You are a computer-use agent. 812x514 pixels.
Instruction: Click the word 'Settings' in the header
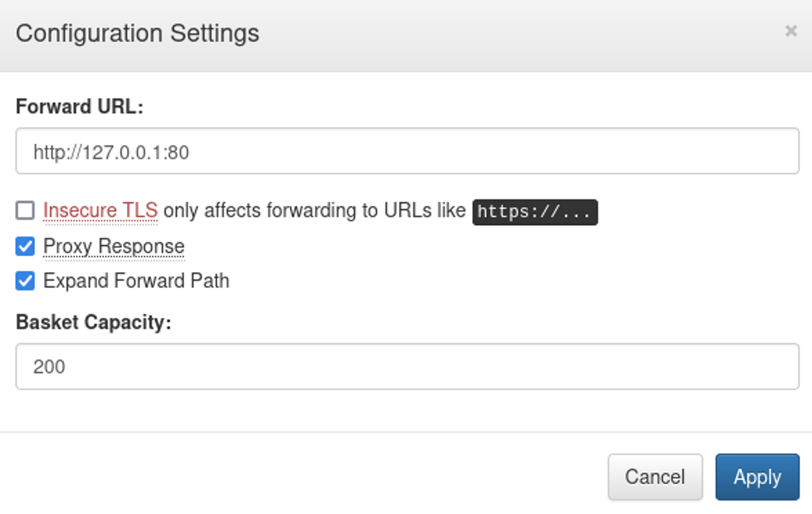coord(214,33)
